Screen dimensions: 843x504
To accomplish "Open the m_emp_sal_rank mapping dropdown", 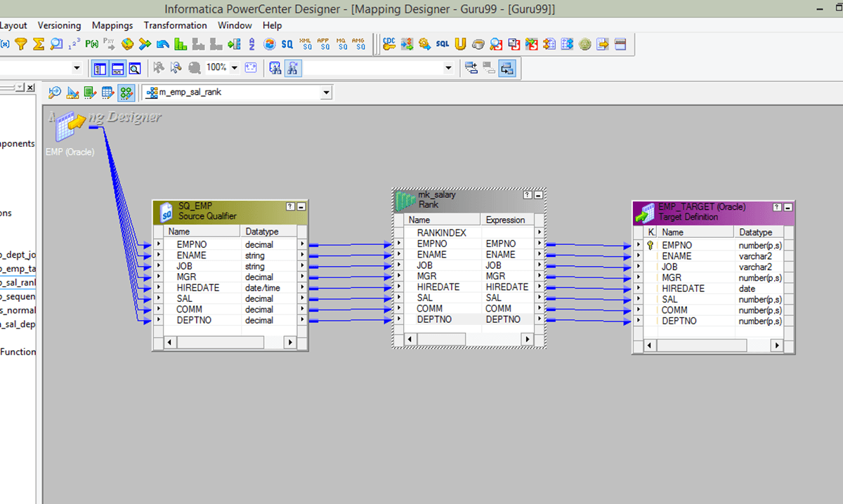I will [x=325, y=93].
